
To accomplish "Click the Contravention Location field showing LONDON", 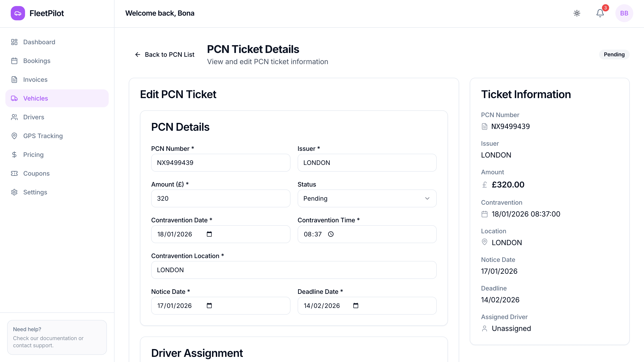I will coord(294,270).
